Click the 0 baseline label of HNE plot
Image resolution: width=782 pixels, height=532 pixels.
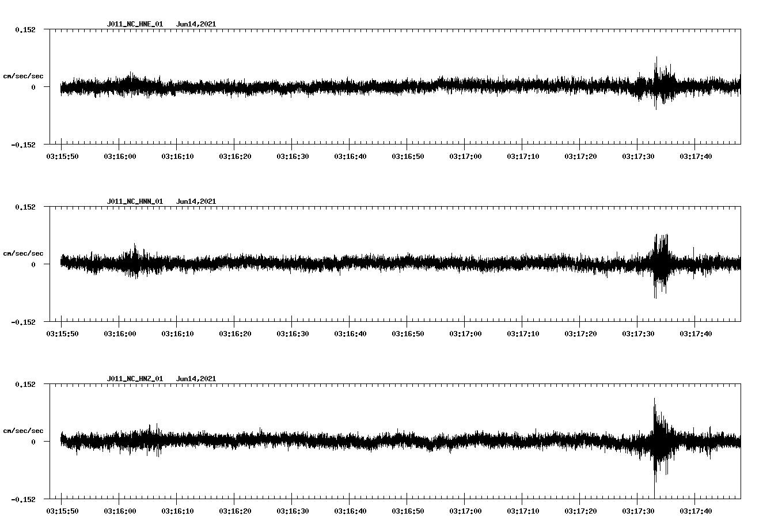point(33,87)
